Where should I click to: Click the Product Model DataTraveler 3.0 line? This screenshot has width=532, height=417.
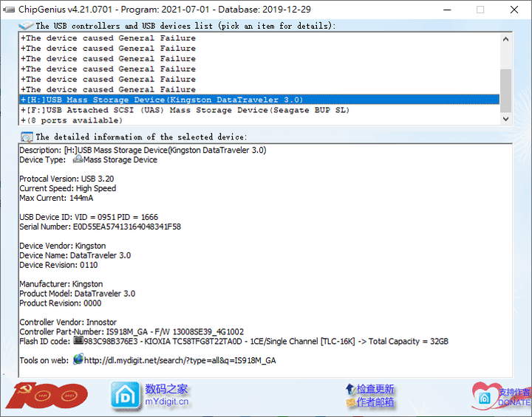pos(77,294)
